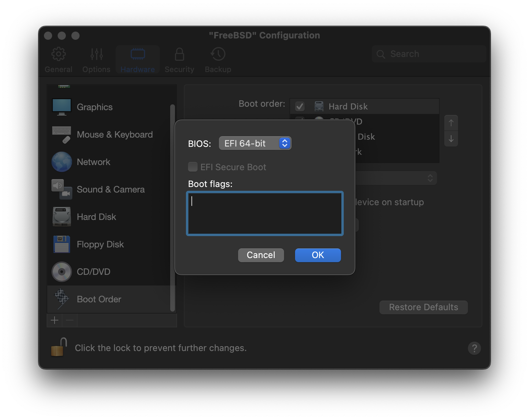Enable the EFI Secure Boot checkbox
Image resolution: width=529 pixels, height=420 pixels.
193,167
